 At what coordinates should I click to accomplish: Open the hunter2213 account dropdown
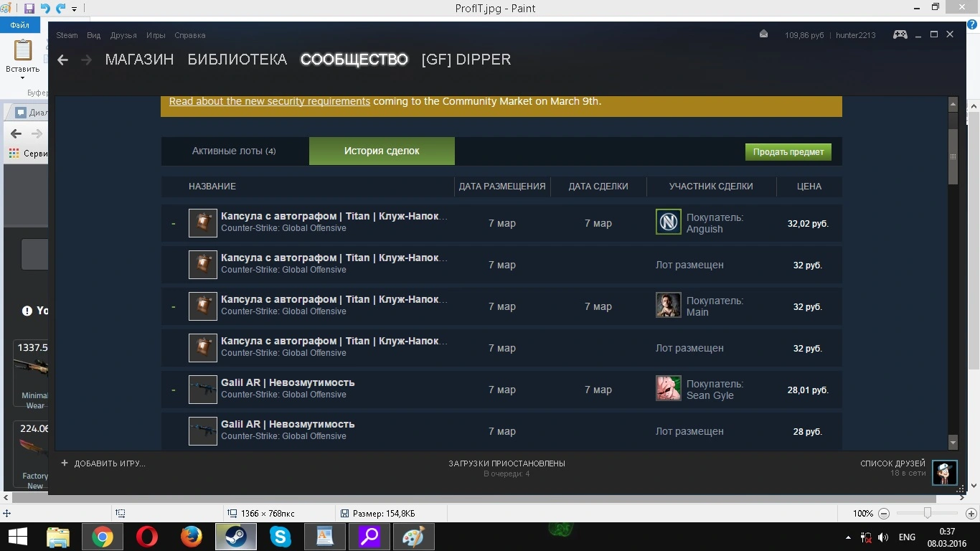(856, 35)
